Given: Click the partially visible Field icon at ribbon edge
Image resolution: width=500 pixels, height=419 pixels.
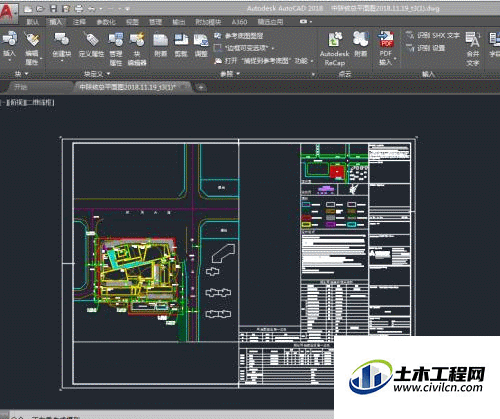Looking at the screenshot, I should 494,40.
